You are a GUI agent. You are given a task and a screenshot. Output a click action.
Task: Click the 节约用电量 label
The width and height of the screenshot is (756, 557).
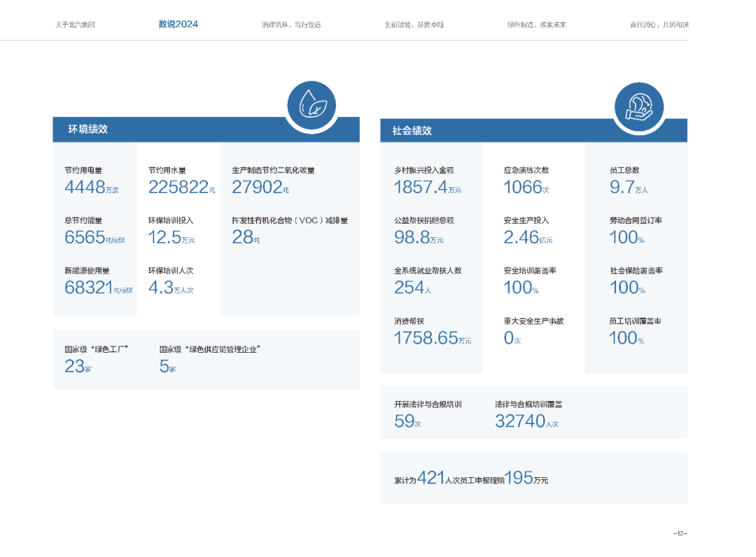point(83,170)
